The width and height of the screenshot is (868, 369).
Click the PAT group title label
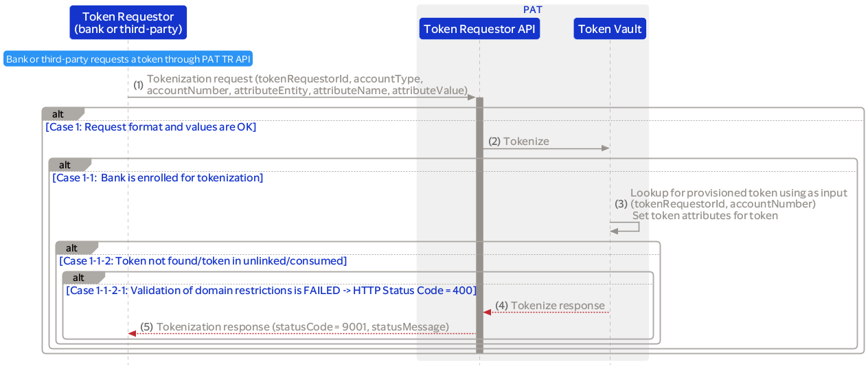coord(533,10)
